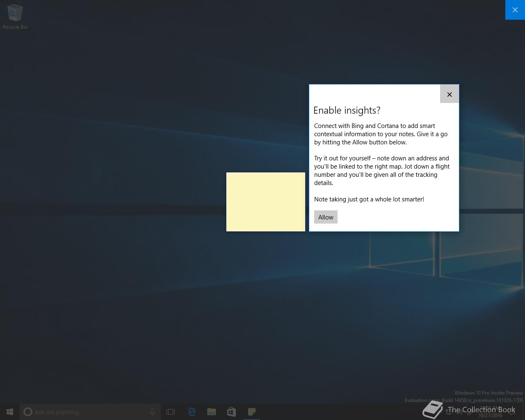Click the Sticky Notes taskbar icon
Viewport: 525px width, 420px height.
(252, 412)
